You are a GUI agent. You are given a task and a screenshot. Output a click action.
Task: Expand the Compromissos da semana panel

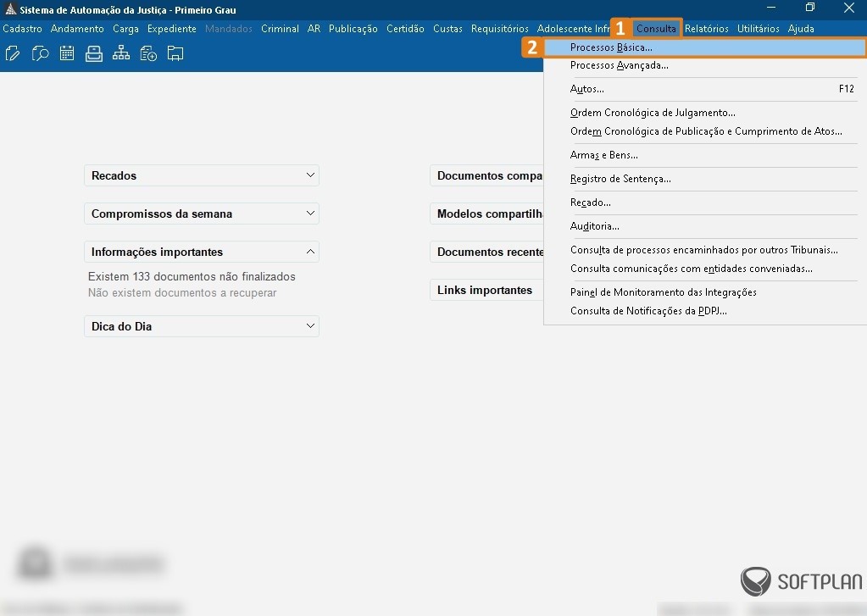tap(201, 214)
